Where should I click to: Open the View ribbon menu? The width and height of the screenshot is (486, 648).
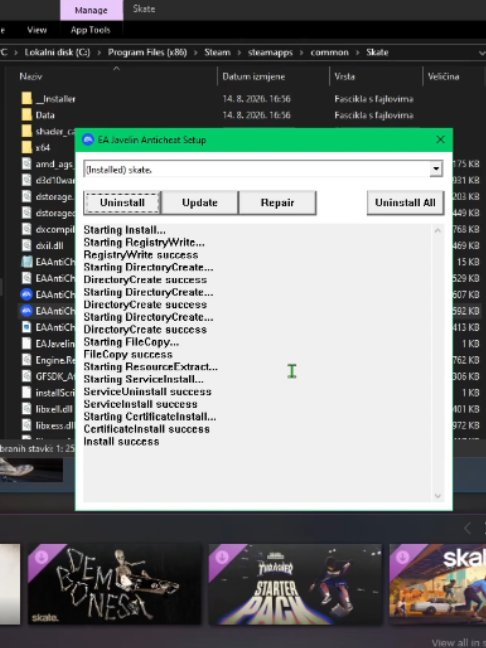tap(37, 30)
